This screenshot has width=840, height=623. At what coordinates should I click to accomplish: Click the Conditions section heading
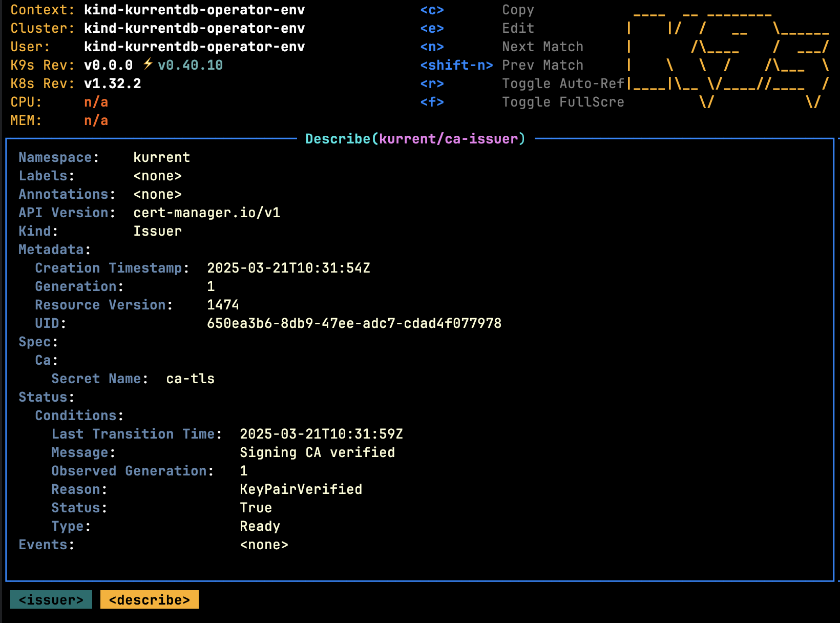(x=79, y=416)
